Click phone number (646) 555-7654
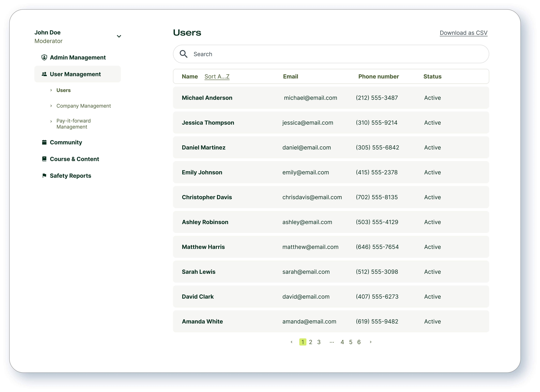This screenshot has width=540, height=392. 377,247
